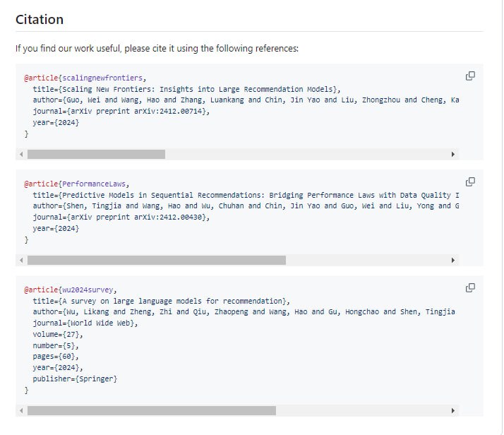
Task: Click the publisher={Springer} line
Action: (x=75, y=379)
